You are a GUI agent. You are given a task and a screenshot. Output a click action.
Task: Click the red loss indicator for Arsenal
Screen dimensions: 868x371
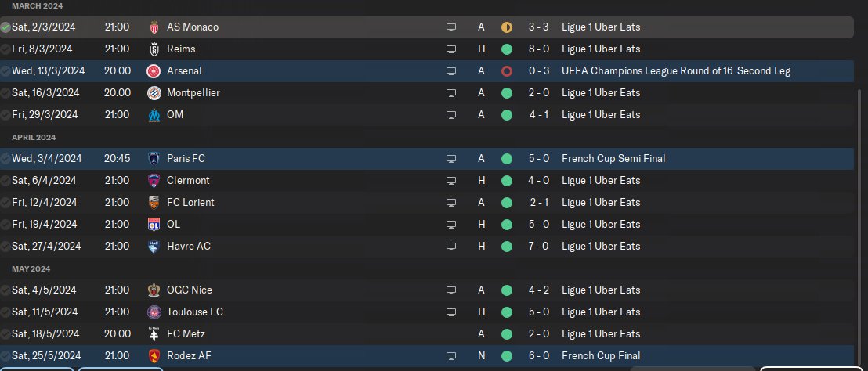(x=507, y=71)
